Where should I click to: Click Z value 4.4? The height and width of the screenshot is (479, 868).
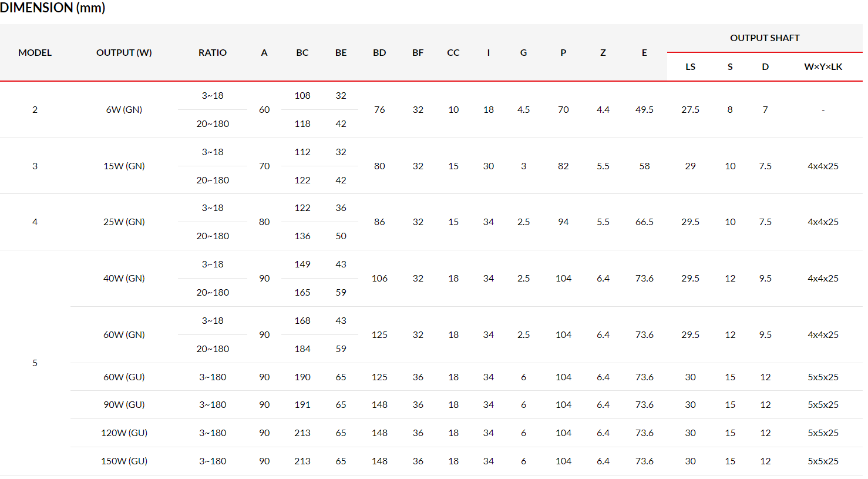603,109
